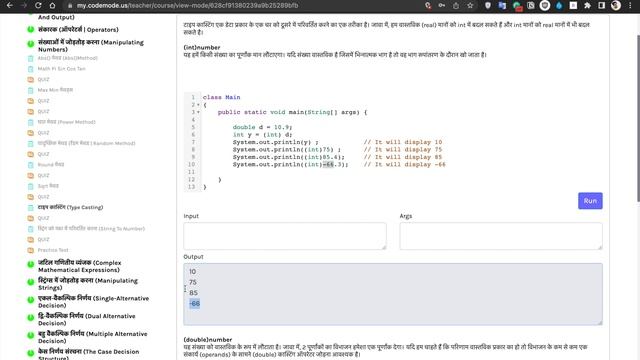Open the Random Method lesson
The image size is (640, 360).
[x=87, y=143]
